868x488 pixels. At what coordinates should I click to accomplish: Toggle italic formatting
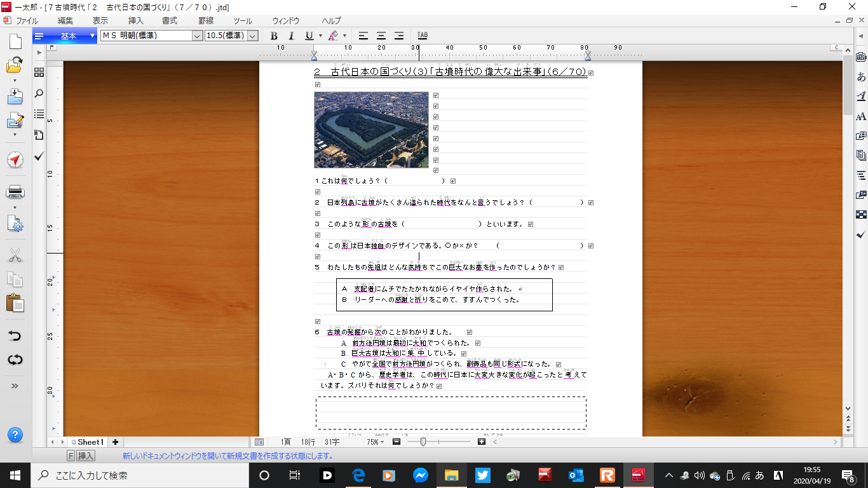click(291, 36)
